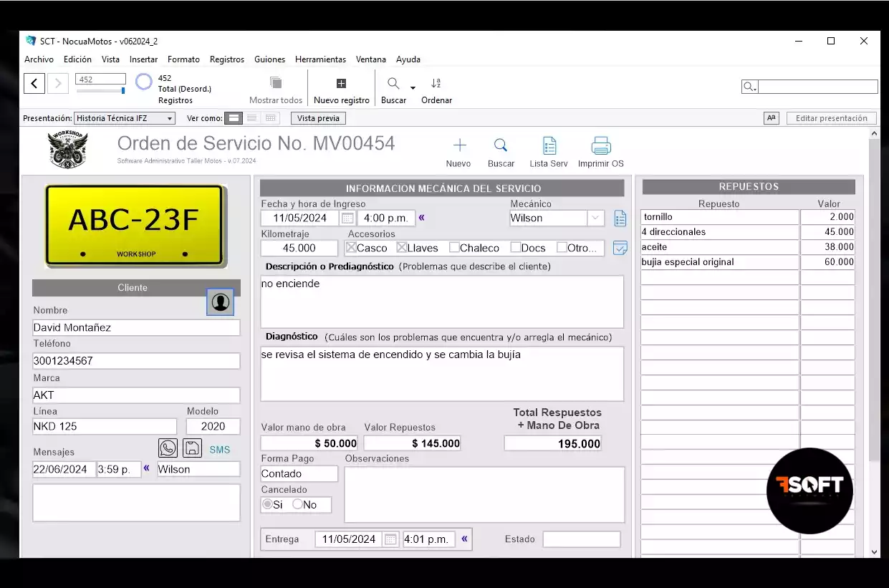Screen dimensions: 889x588
Task: Click the WhatsApp message icon
Action: [x=168, y=448]
